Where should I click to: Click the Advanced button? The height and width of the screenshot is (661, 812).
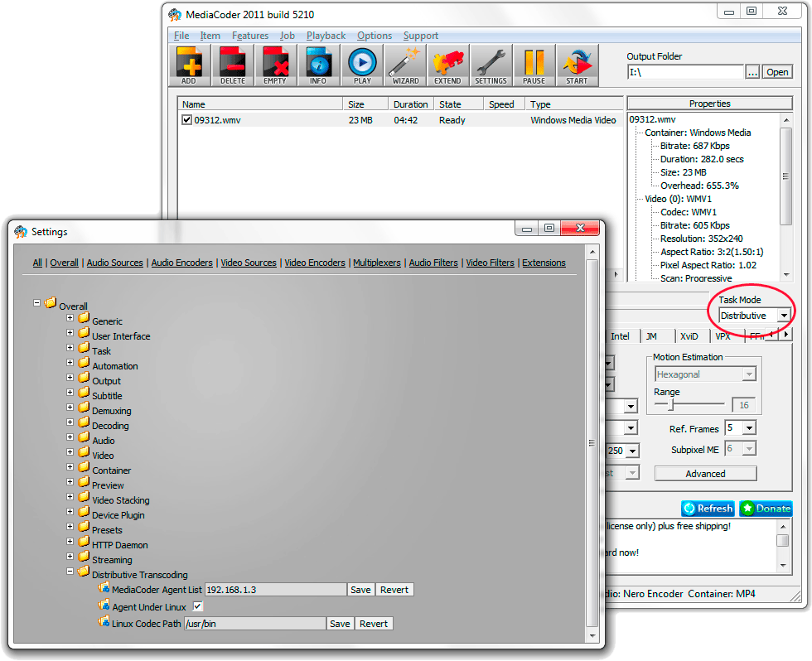[x=705, y=474]
